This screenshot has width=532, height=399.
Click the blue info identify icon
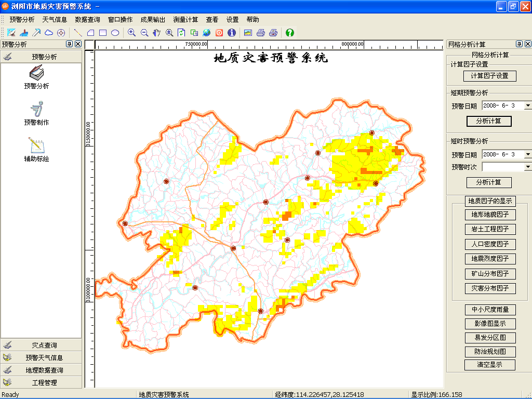232,33
